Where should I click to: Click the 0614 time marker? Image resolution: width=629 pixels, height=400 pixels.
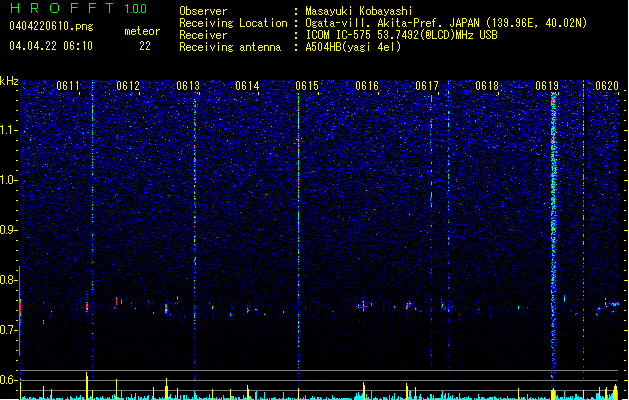(247, 86)
